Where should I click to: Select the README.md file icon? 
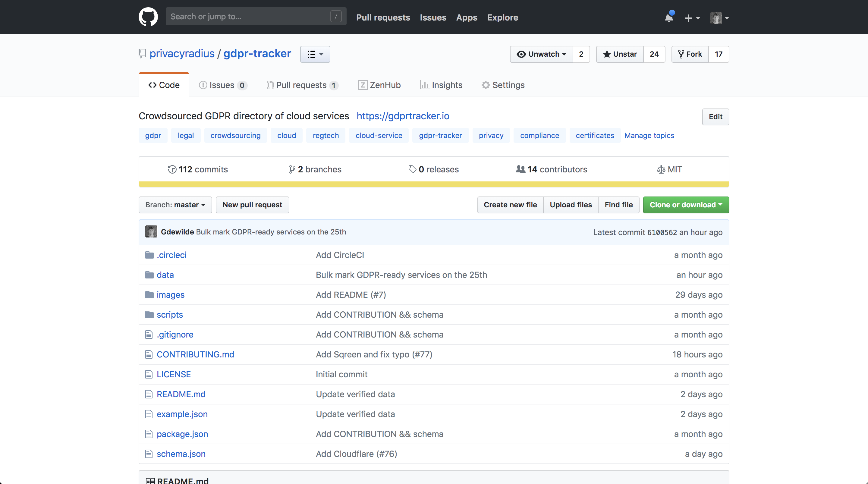coord(149,394)
